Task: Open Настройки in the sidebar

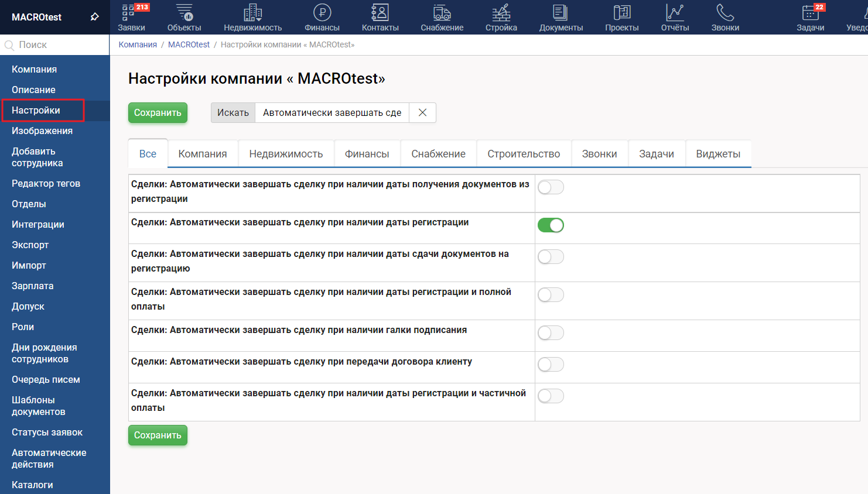Action: coord(36,110)
